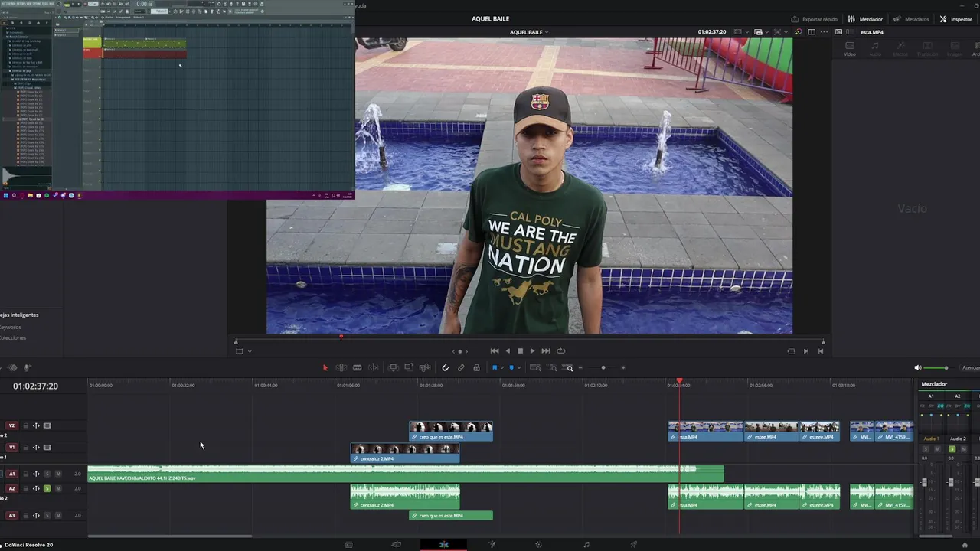Switch to the inspector Imagen tab
Screen dimensions: 980x551
(954, 48)
